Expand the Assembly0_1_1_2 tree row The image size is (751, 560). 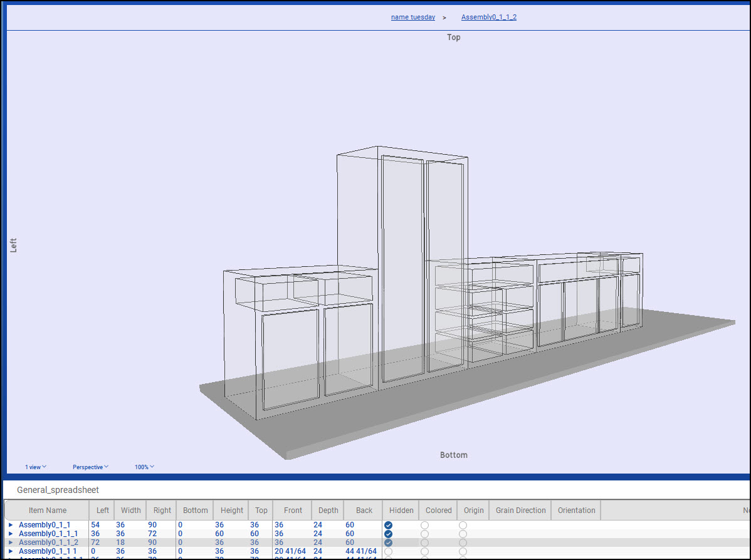point(11,542)
